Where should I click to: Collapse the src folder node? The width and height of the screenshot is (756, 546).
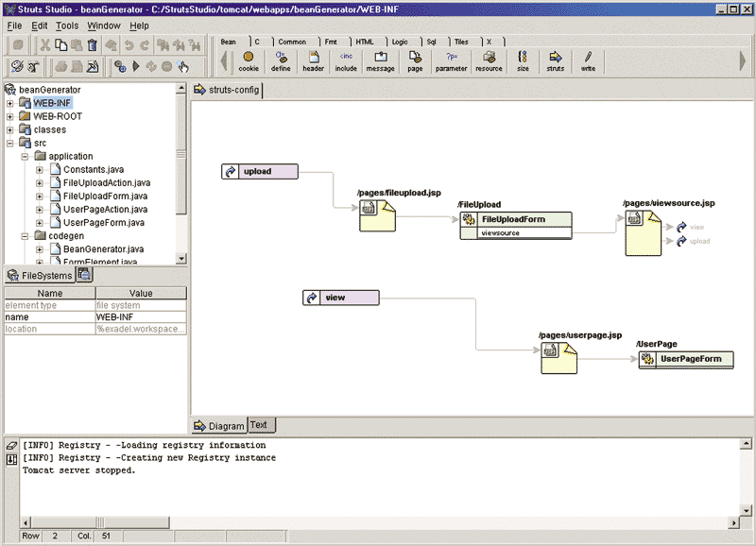tap(10, 143)
